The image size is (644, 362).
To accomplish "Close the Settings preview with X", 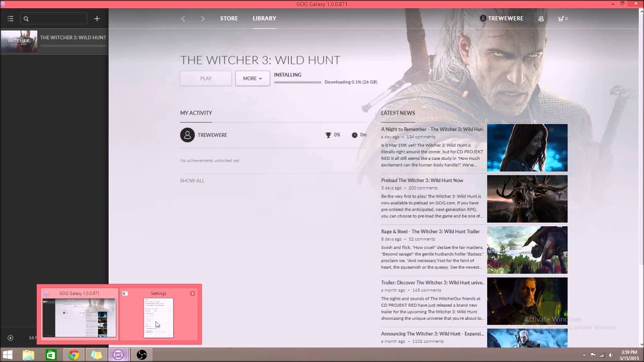I will 193,293.
